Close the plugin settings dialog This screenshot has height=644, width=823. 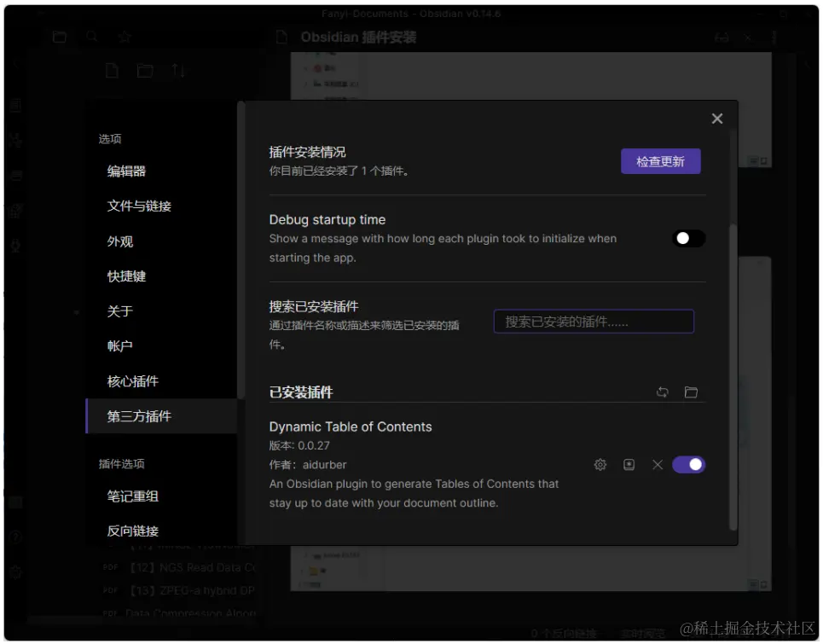717,119
